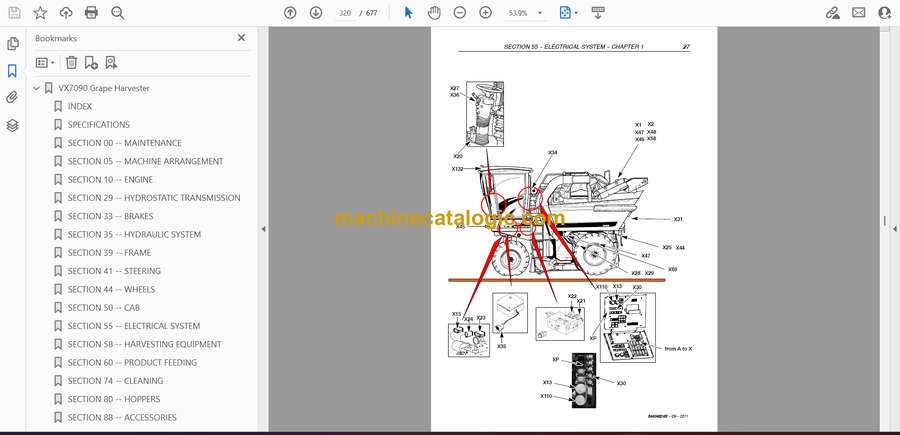The height and width of the screenshot is (435, 900).
Task: Open SECTION 80 -- HOPPERS bookmark
Action: click(x=114, y=399)
